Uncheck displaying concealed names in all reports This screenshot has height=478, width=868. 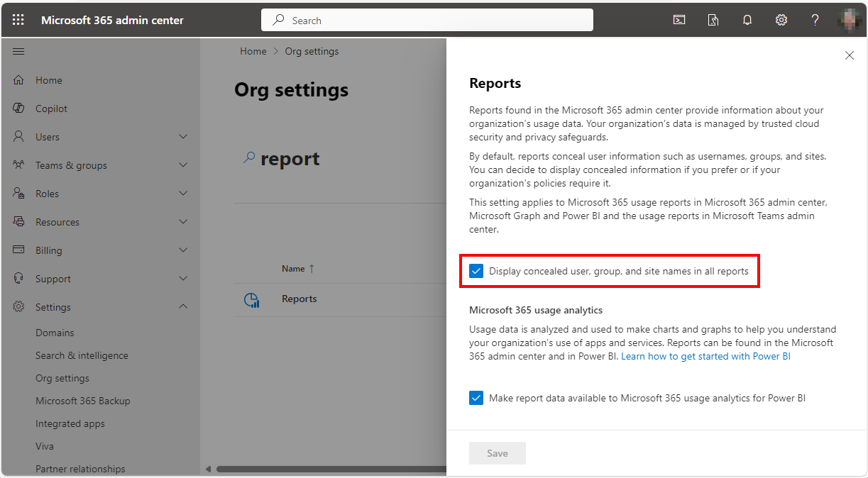tap(476, 270)
